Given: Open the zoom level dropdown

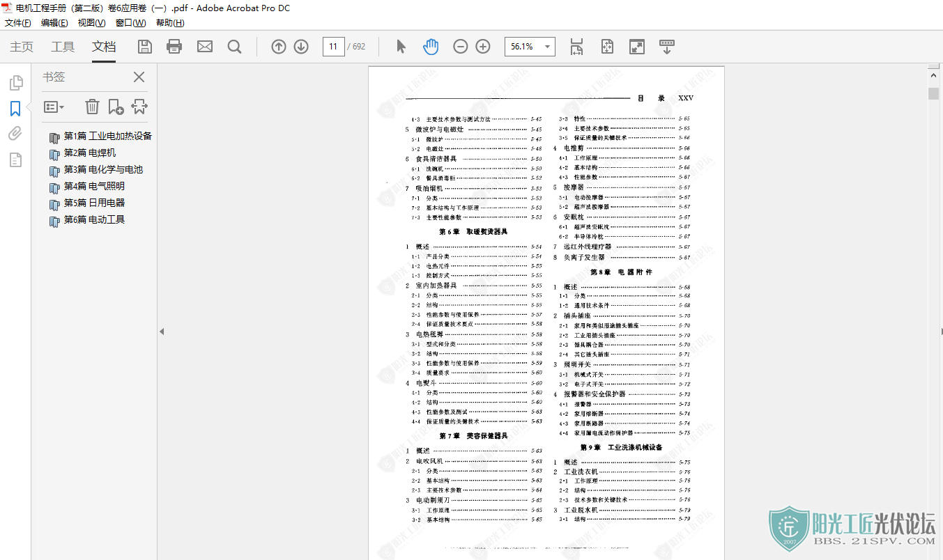Looking at the screenshot, I should 547,47.
